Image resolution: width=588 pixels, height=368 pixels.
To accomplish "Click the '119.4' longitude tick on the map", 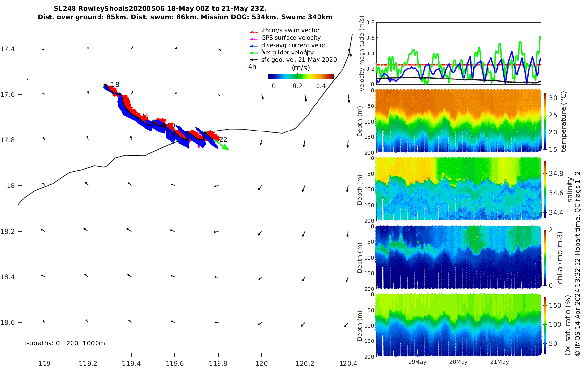I will pos(131,364).
